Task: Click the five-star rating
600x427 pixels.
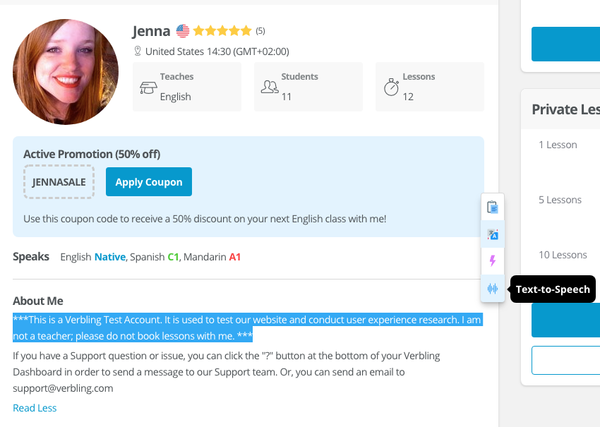Action: pyautogui.click(x=222, y=31)
